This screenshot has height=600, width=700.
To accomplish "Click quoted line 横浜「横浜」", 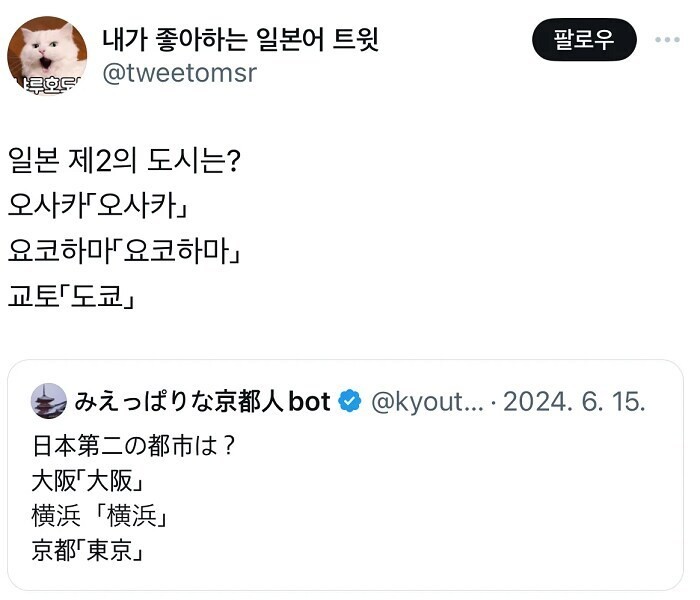I will tap(98, 516).
